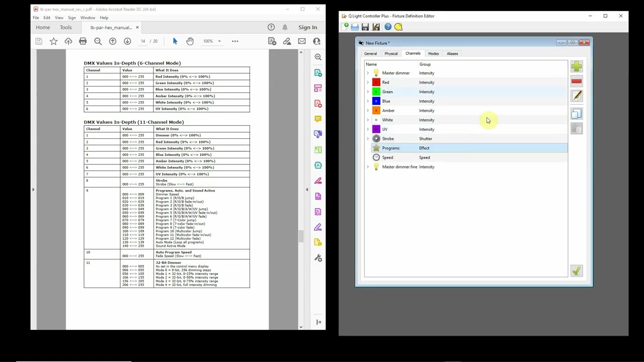Screen dimensions: 644x362
Task: Select the Programs channel row
Action: (466, 148)
